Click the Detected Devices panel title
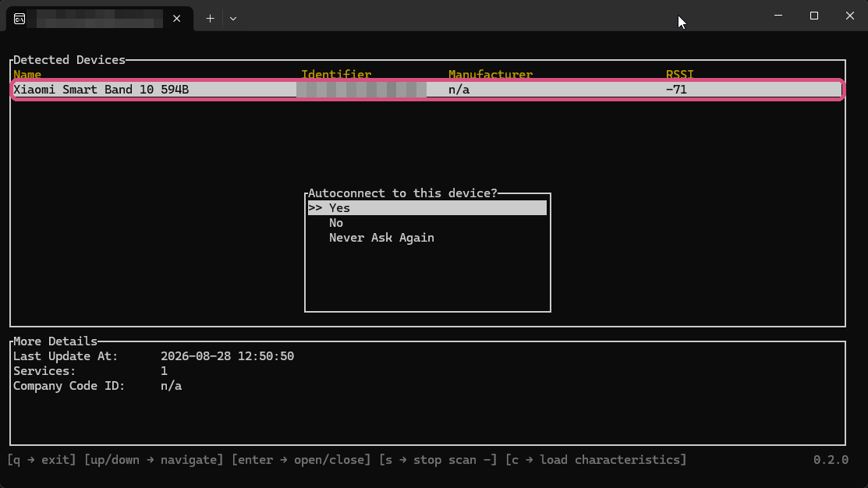 pos(69,60)
